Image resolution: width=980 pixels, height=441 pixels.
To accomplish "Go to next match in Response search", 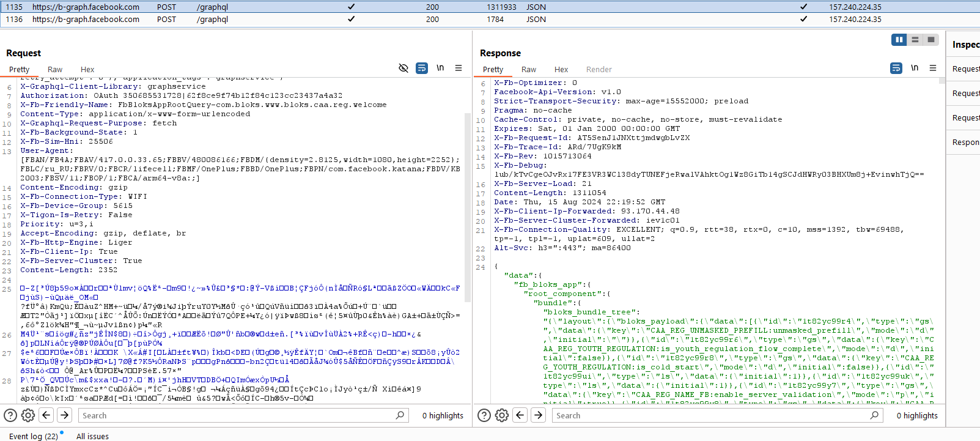I will [x=538, y=415].
